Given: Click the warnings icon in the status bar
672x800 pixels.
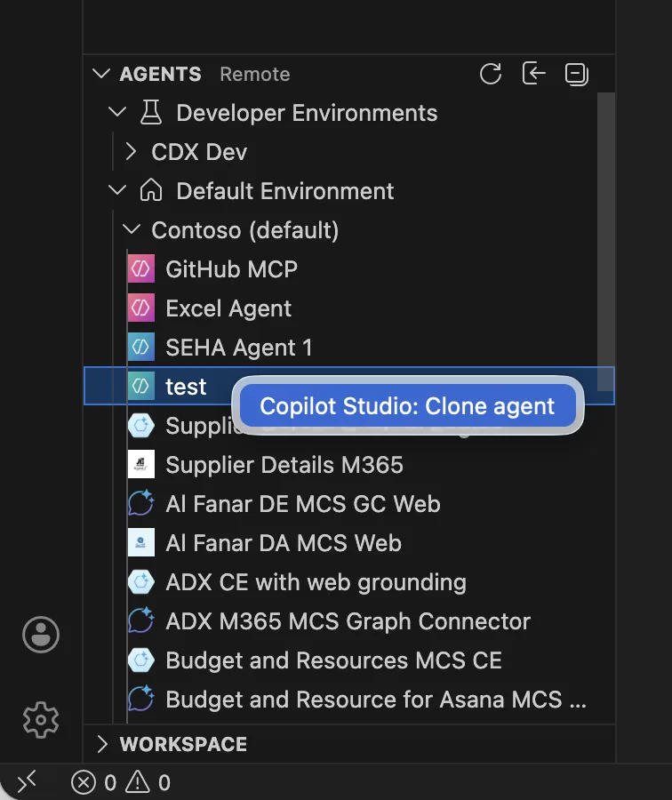Looking at the screenshot, I should pyautogui.click(x=137, y=782).
